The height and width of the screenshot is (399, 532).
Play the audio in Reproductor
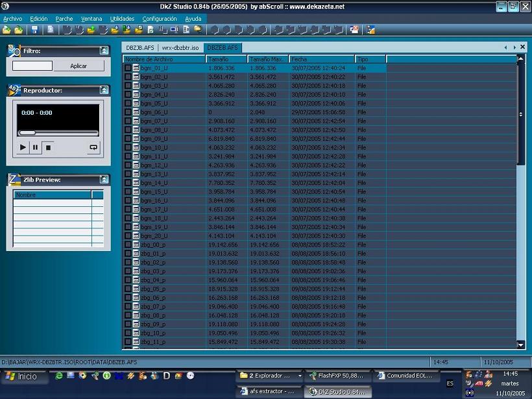[23, 147]
